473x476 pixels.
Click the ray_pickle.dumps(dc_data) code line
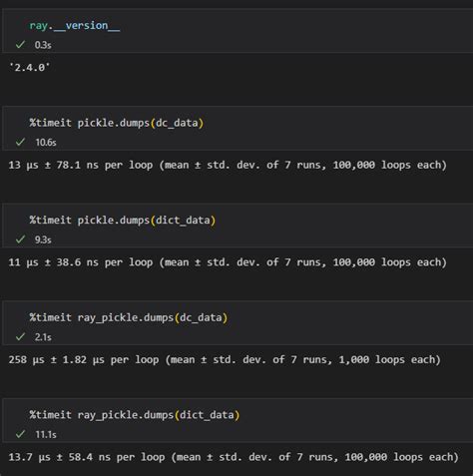[129, 317]
